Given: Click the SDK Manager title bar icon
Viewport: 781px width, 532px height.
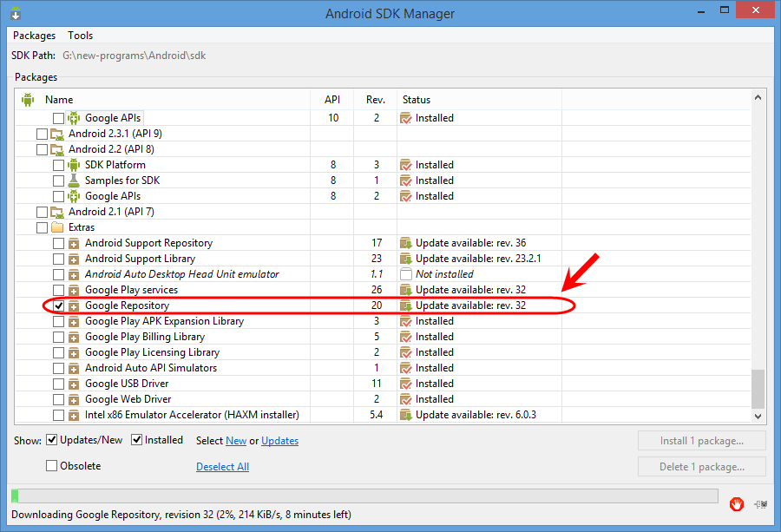Looking at the screenshot, I should coord(16,13).
